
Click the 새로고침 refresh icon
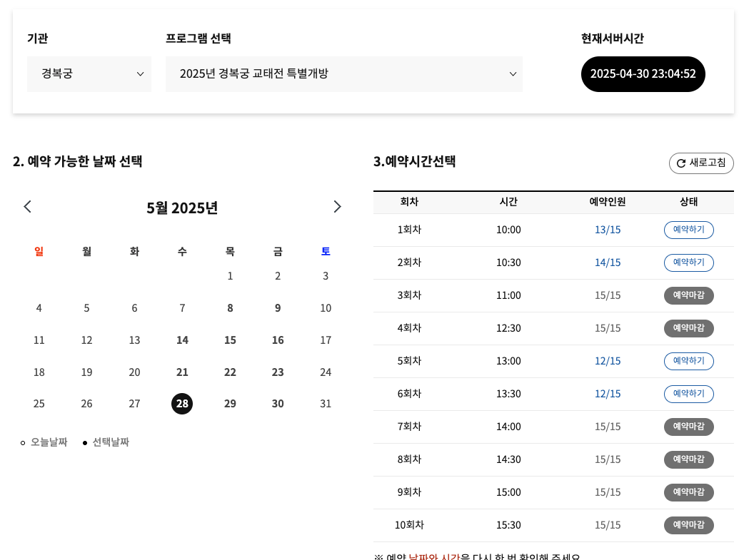point(700,163)
